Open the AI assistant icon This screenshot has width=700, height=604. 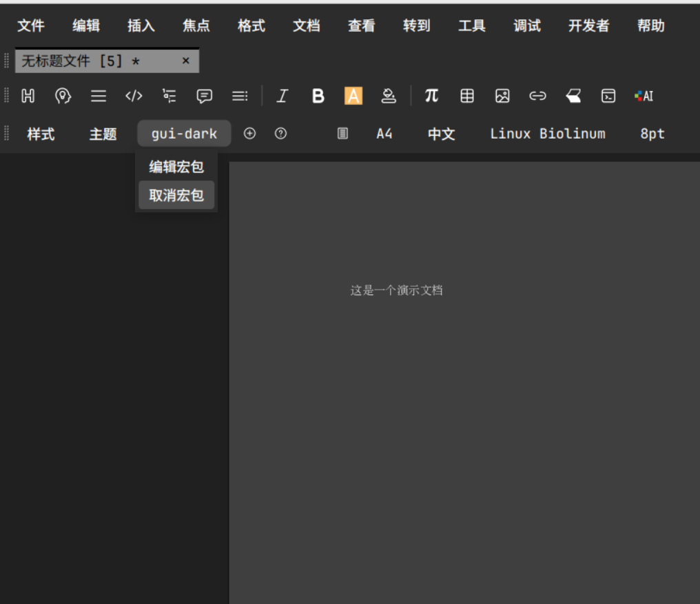644,96
